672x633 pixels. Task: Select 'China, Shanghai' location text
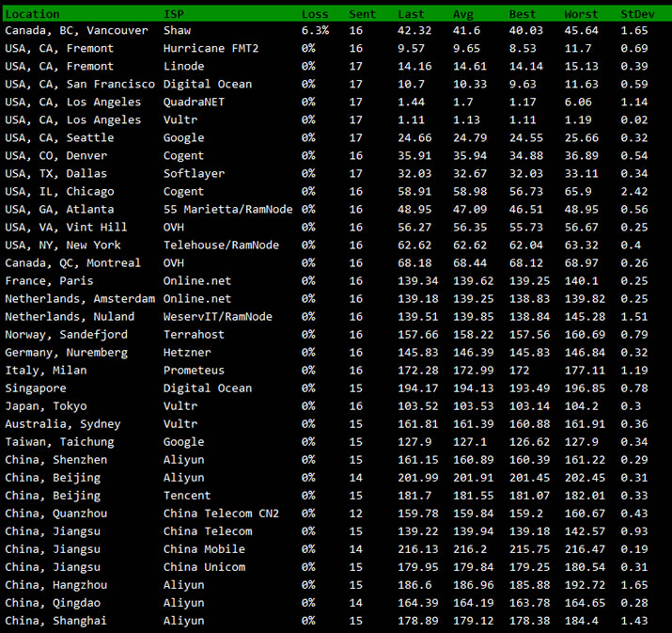click(x=56, y=621)
